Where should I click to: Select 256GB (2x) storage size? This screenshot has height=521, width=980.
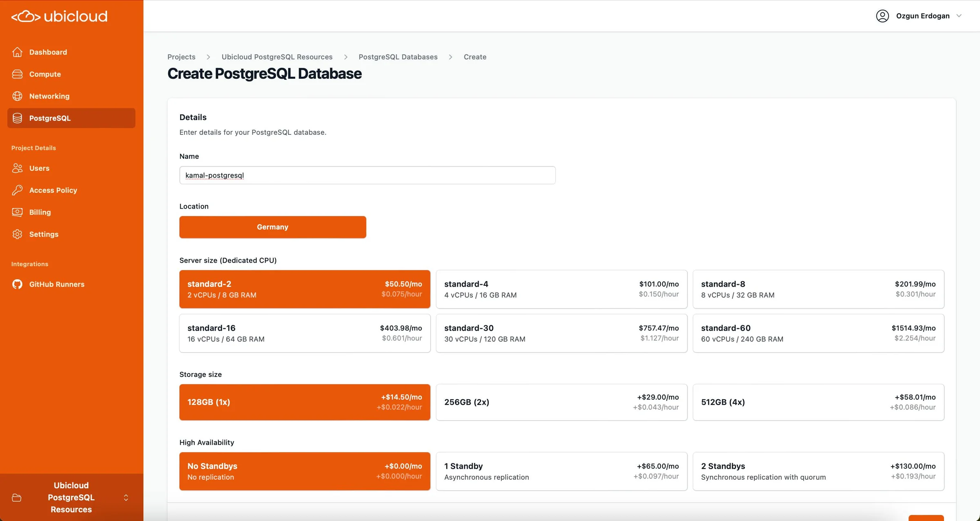[561, 402]
